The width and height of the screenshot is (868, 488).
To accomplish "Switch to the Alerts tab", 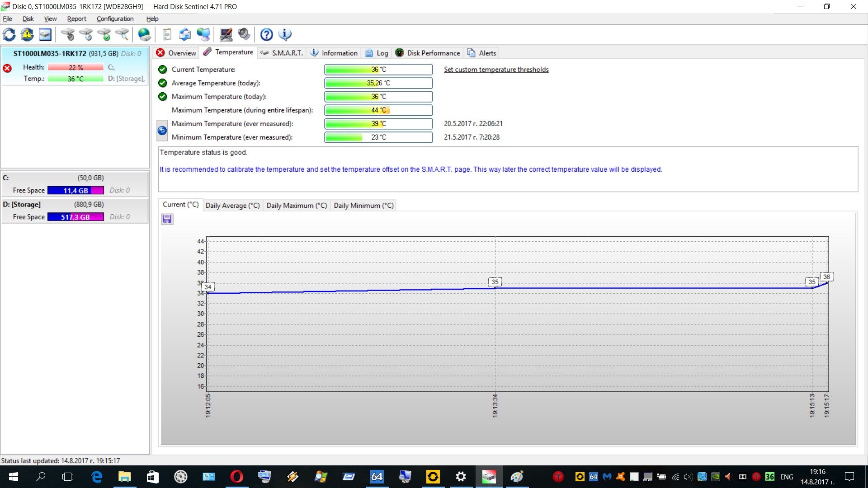I will (x=481, y=53).
